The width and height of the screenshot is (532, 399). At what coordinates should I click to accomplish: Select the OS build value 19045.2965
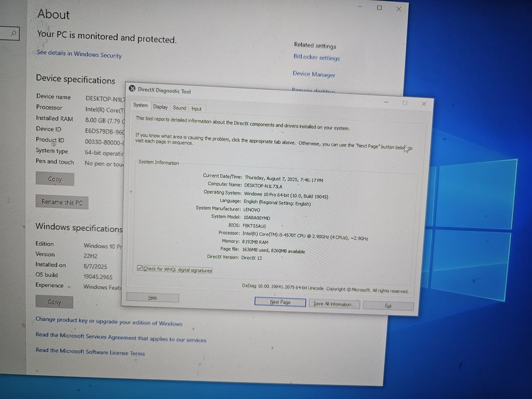(98, 276)
